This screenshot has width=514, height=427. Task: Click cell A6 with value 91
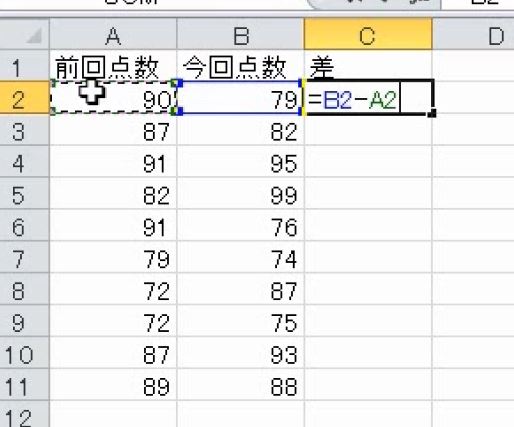click(x=113, y=226)
